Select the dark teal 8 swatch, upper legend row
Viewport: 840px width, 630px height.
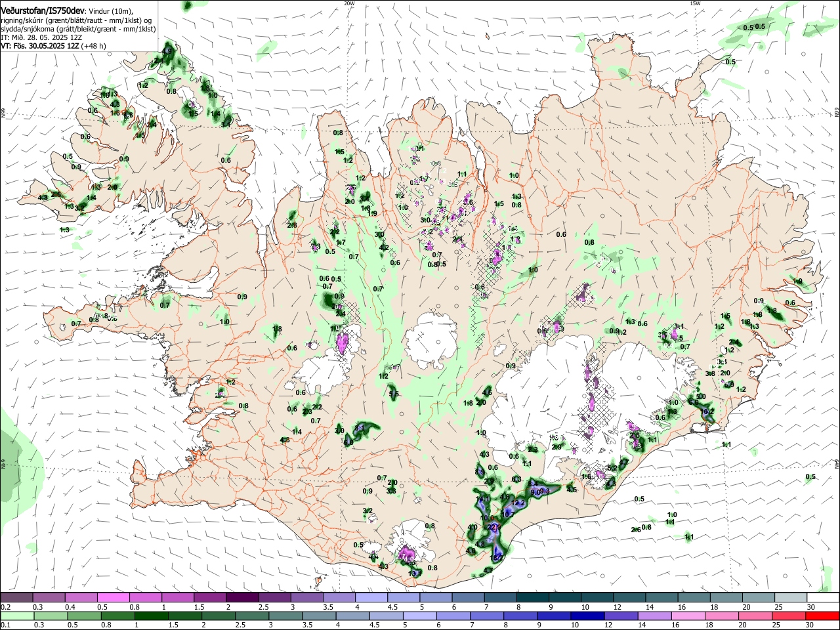532,598
